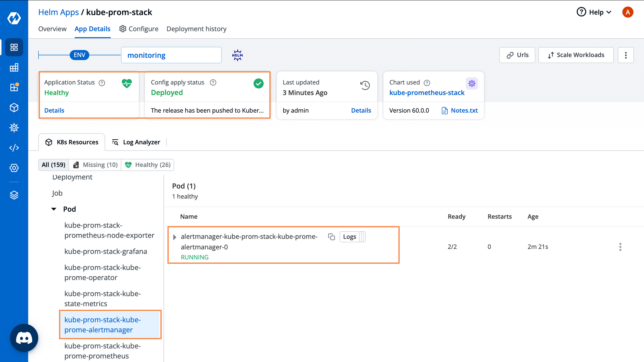Open kube-prometheus-stack chart link
The height and width of the screenshot is (362, 644).
pyautogui.click(x=427, y=93)
